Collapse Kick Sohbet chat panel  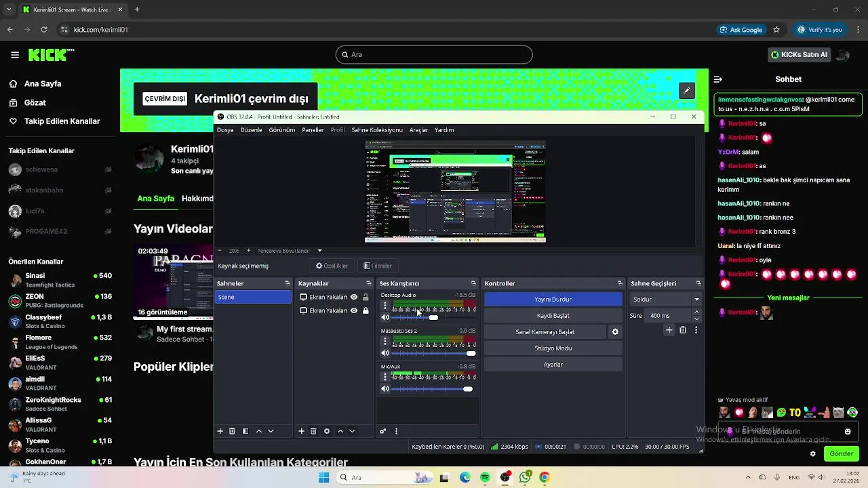(x=718, y=79)
